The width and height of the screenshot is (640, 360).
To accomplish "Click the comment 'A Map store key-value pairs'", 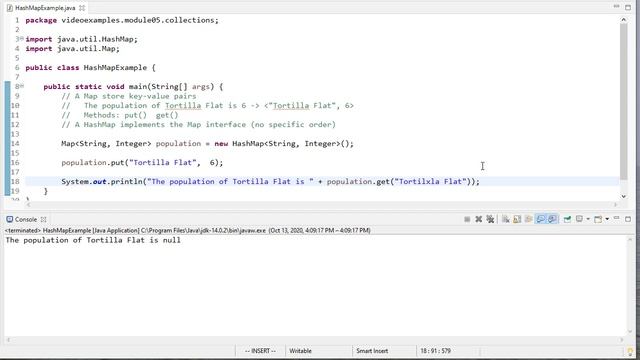I will (x=129, y=96).
